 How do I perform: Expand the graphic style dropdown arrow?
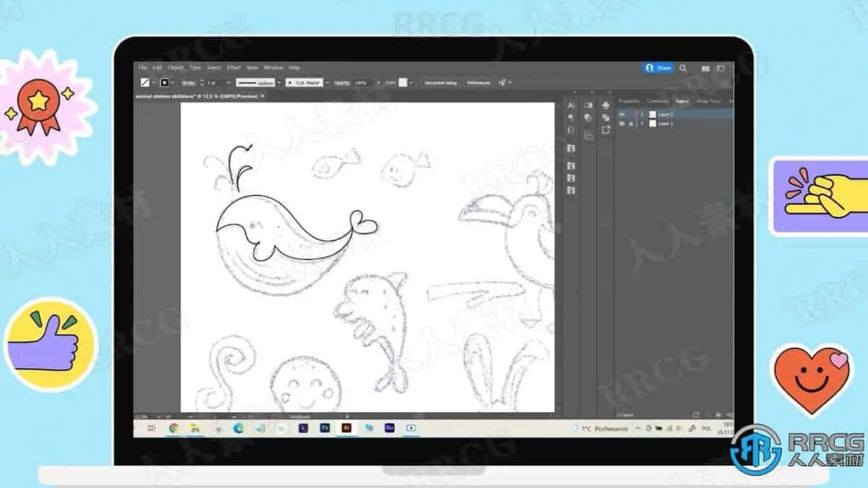[412, 82]
